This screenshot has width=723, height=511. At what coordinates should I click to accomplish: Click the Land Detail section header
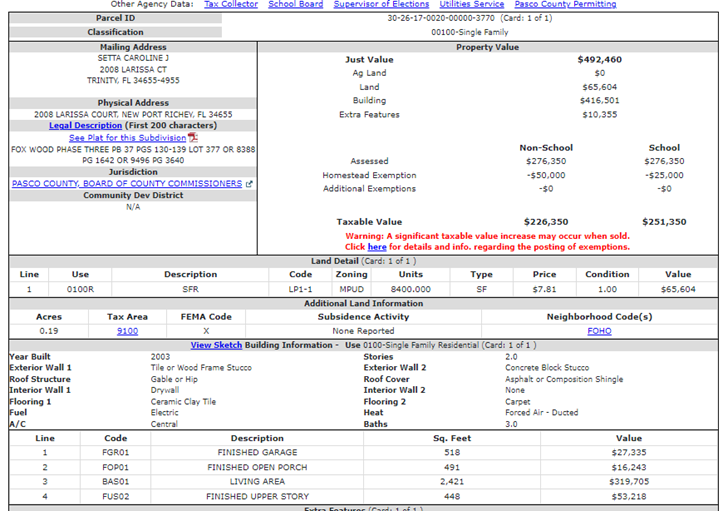(363, 261)
